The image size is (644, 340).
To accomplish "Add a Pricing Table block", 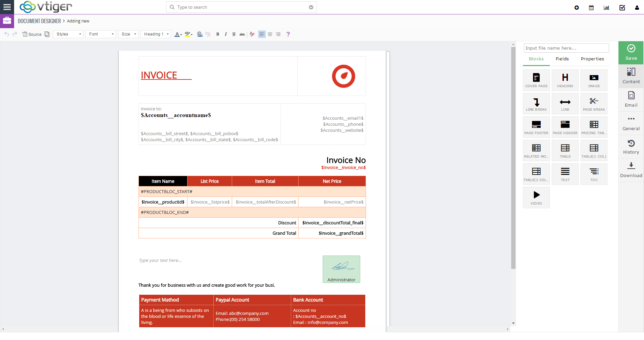I will (594, 127).
